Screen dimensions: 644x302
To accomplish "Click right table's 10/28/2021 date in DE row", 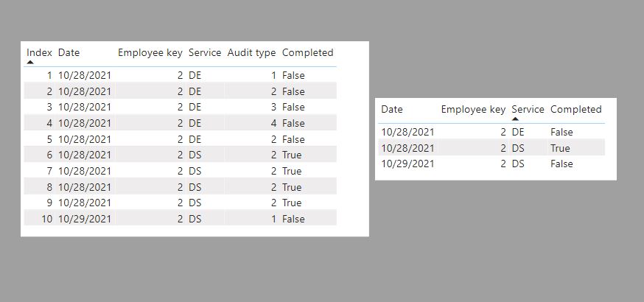I will (x=407, y=132).
